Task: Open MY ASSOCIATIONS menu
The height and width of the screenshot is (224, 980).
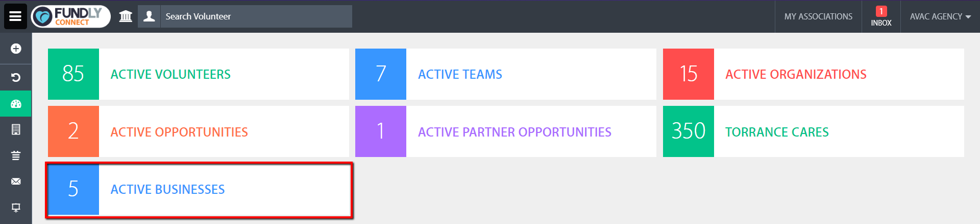Action: point(818,16)
